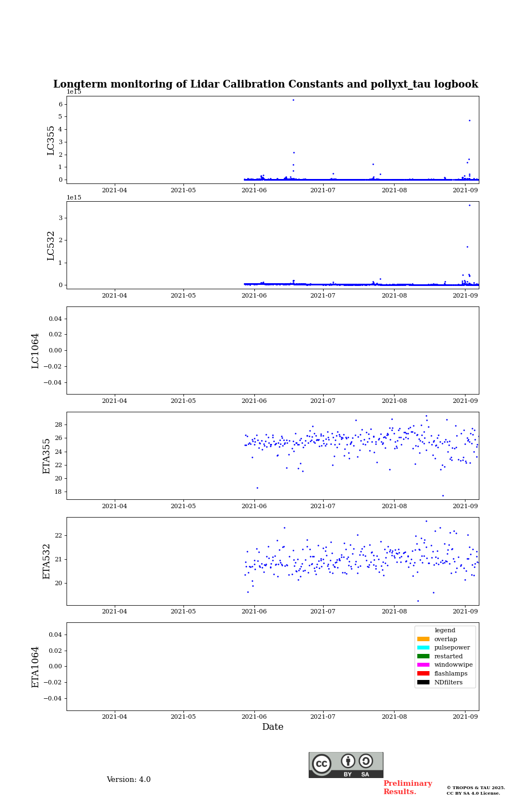This screenshot has width=532, height=798.
Task: Click the 2021-04 tick label under the LC1064 plot
Action: [x=115, y=401]
